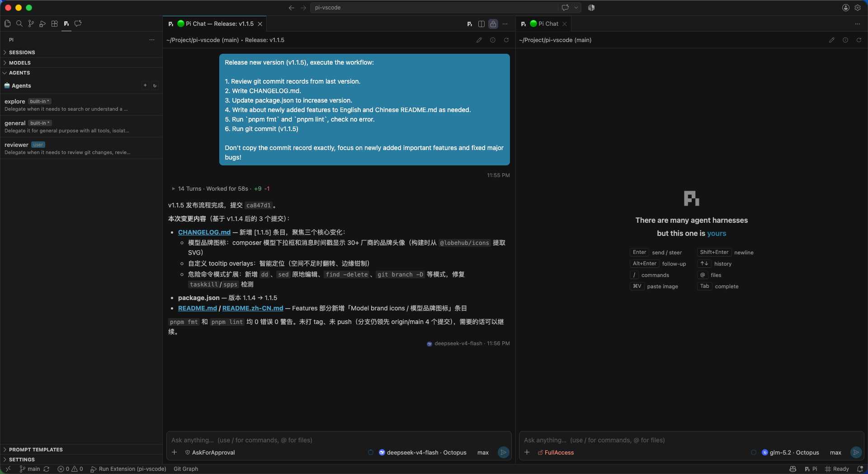Switch to the Pi Chat — Release: v1.1.5 tab

pyautogui.click(x=215, y=24)
